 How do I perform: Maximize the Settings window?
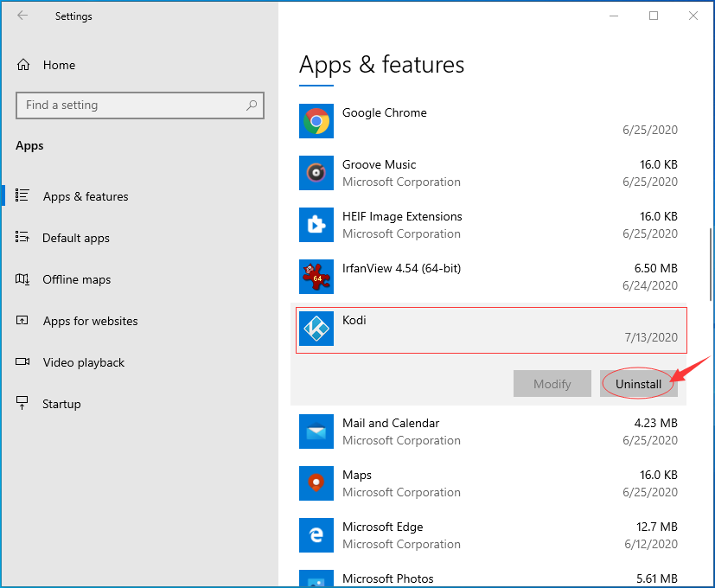(654, 16)
